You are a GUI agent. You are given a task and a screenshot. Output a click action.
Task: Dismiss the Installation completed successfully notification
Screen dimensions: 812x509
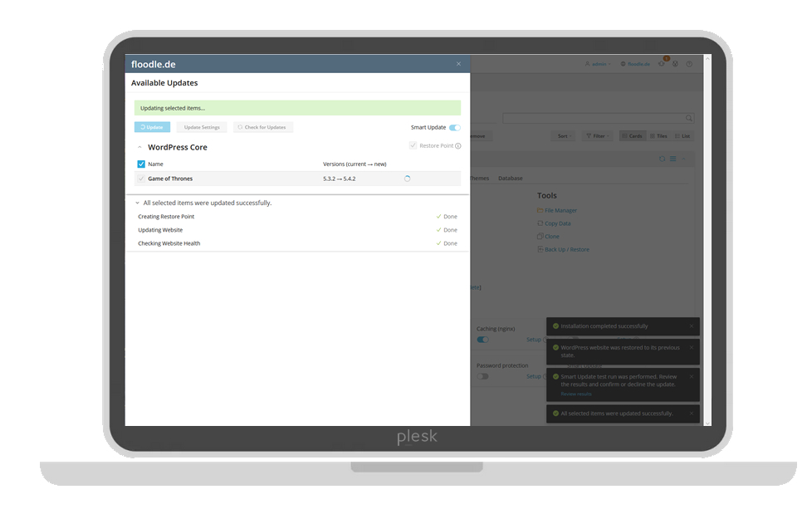tap(692, 326)
